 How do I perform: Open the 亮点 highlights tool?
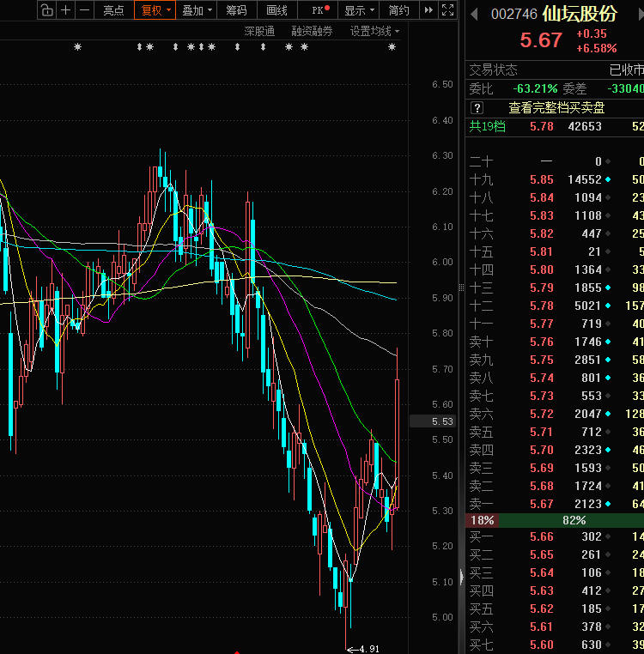[x=113, y=10]
